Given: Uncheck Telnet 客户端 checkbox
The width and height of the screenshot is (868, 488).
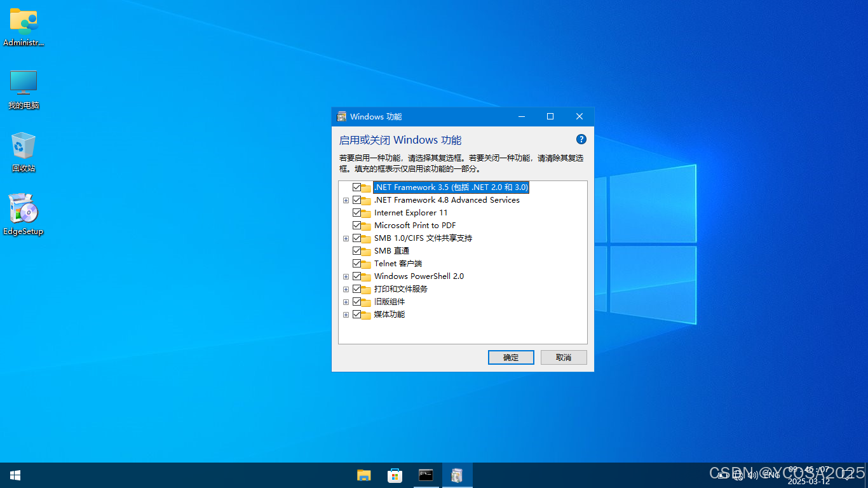Looking at the screenshot, I should click(x=356, y=264).
